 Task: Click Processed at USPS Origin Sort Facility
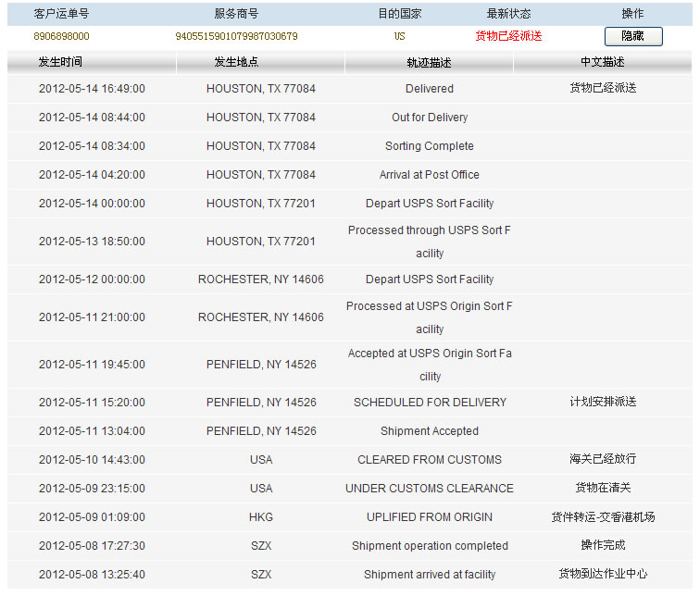pos(430,317)
